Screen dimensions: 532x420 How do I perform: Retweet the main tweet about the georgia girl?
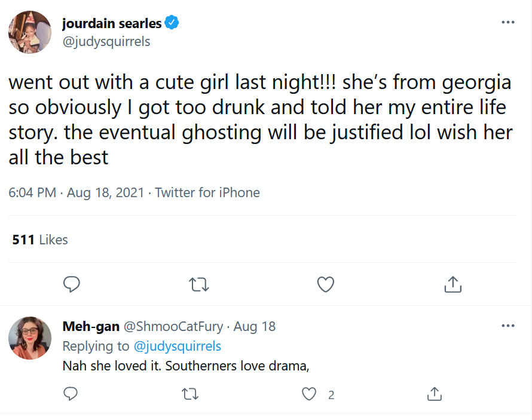199,284
